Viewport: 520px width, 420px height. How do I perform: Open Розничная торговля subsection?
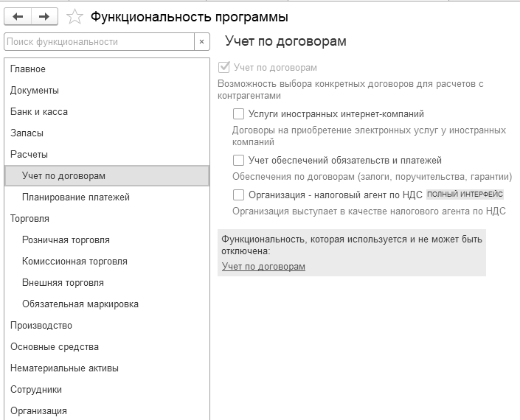click(x=66, y=240)
